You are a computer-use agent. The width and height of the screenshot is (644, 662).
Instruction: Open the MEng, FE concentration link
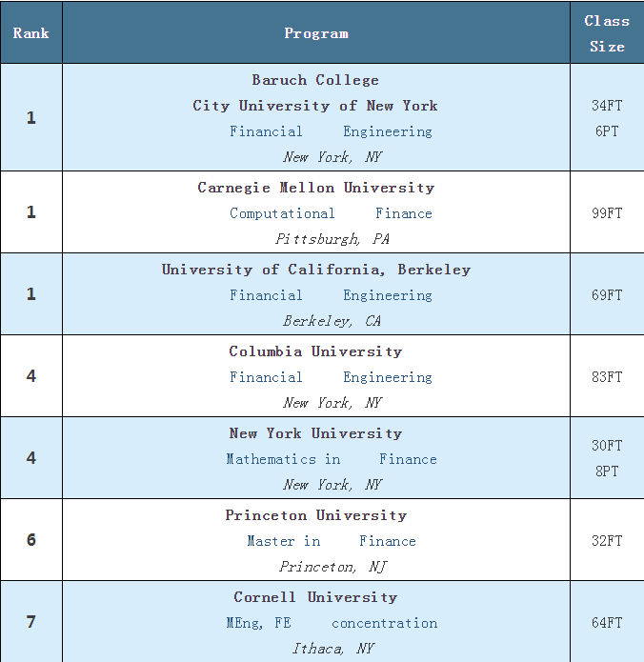click(331, 623)
